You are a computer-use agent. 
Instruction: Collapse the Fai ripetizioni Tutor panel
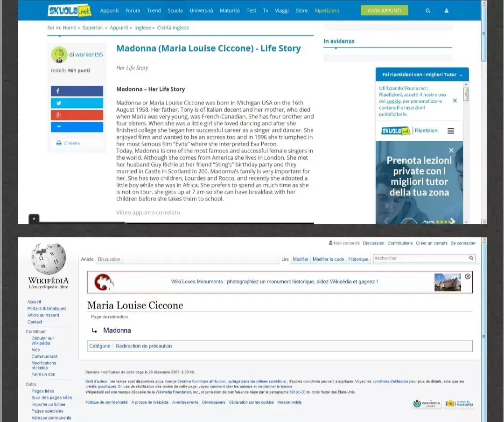pyautogui.click(x=461, y=75)
